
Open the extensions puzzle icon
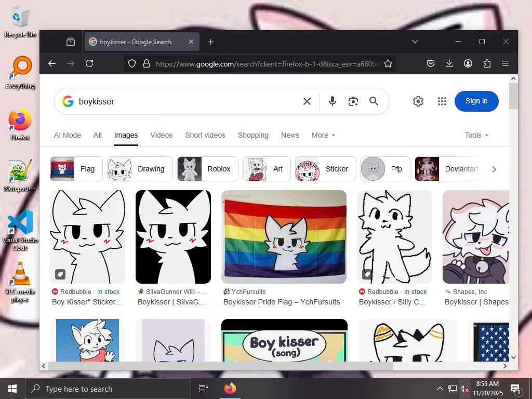point(487,63)
